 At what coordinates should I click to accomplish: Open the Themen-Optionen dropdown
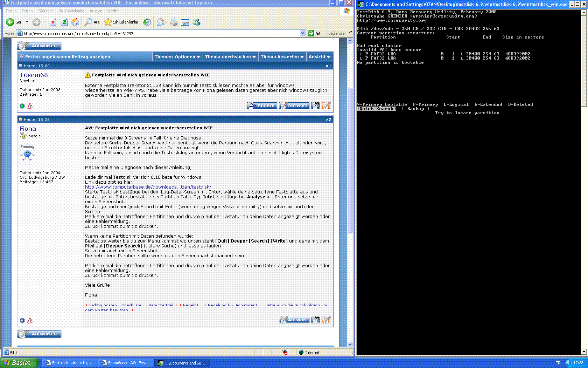[x=177, y=56]
